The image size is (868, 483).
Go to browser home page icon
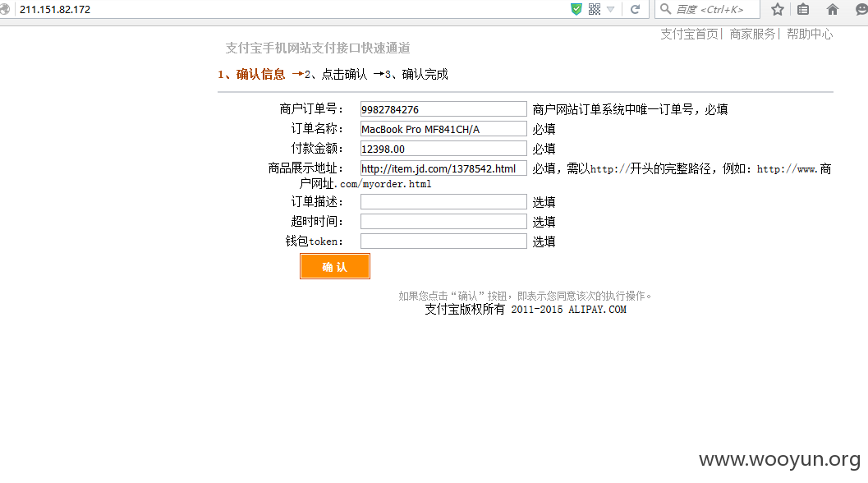click(x=833, y=9)
